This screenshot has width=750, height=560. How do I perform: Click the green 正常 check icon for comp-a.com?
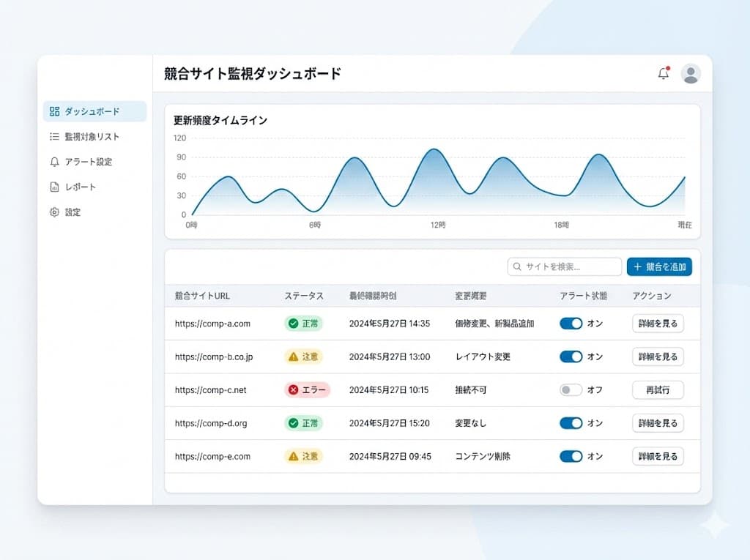coord(292,323)
